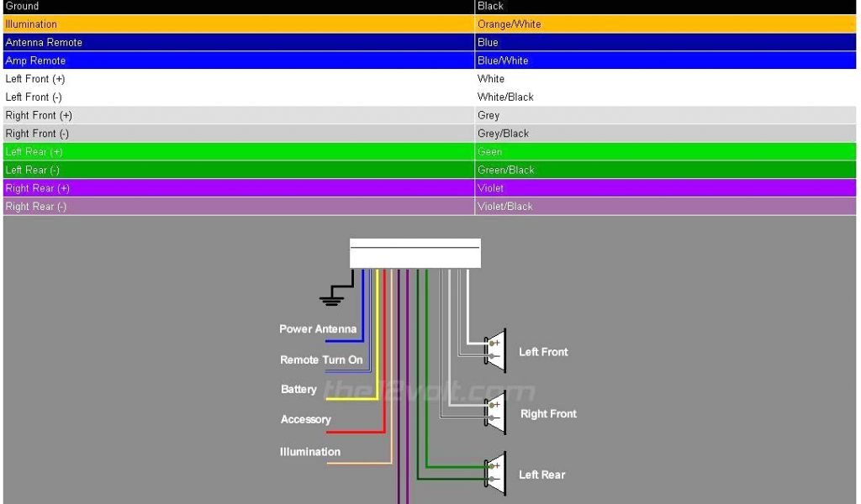Select the Power Antenna label in diagram
The image size is (861, 504).
[x=318, y=329]
